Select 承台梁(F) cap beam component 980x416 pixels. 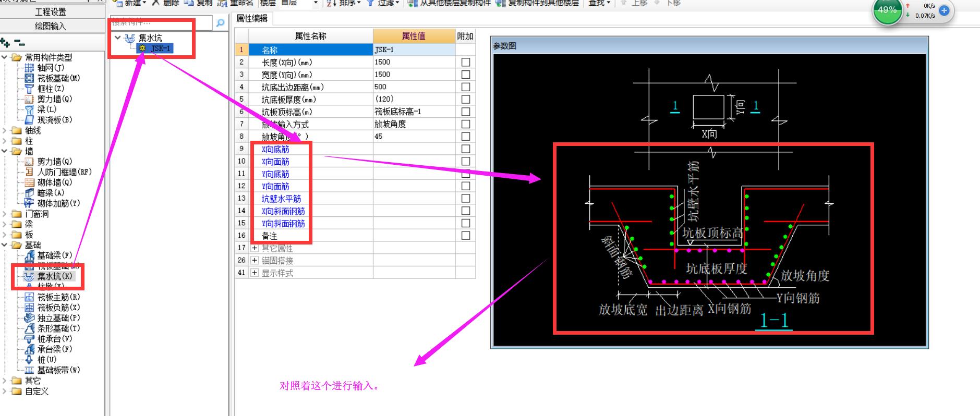(54, 349)
